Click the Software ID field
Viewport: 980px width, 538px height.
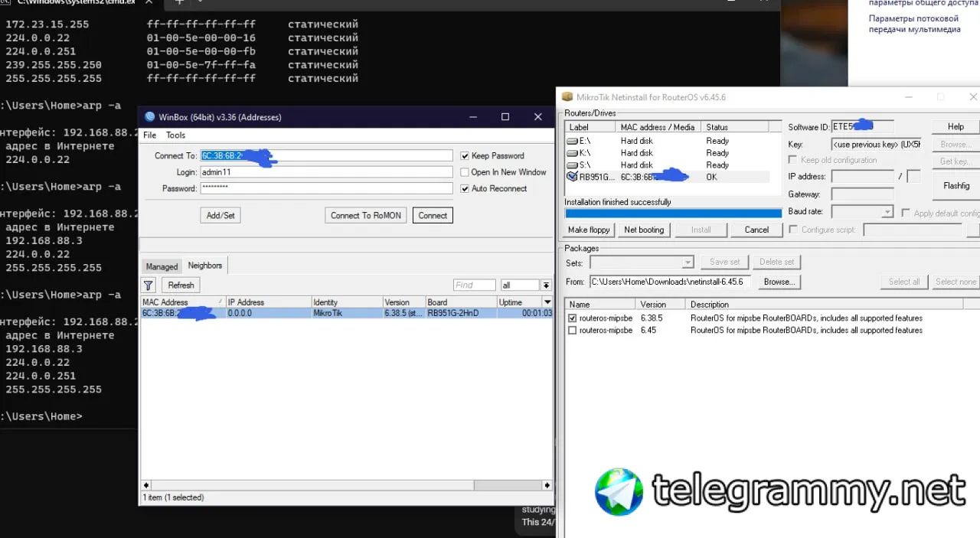tap(862, 127)
